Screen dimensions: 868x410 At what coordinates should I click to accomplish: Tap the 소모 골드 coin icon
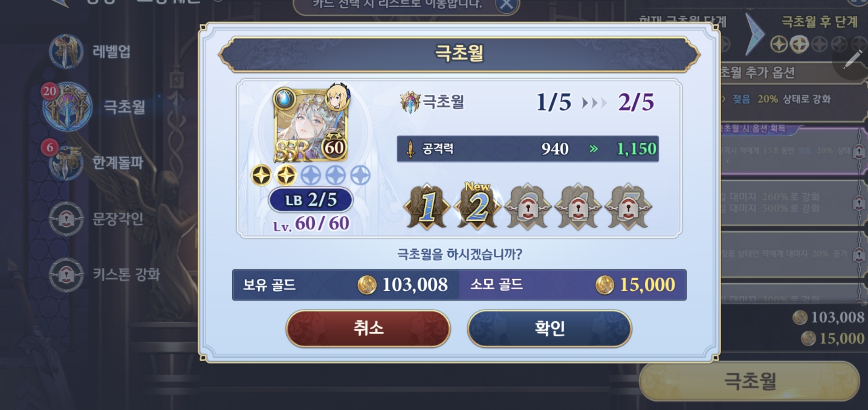[x=605, y=285]
